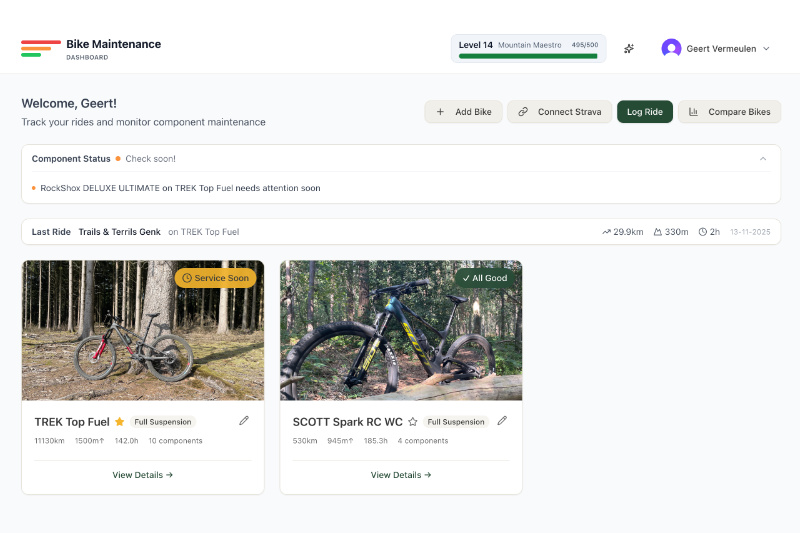The width and height of the screenshot is (800, 533).
Task: Click the 13-11-2025 ride date
Action: 750,232
